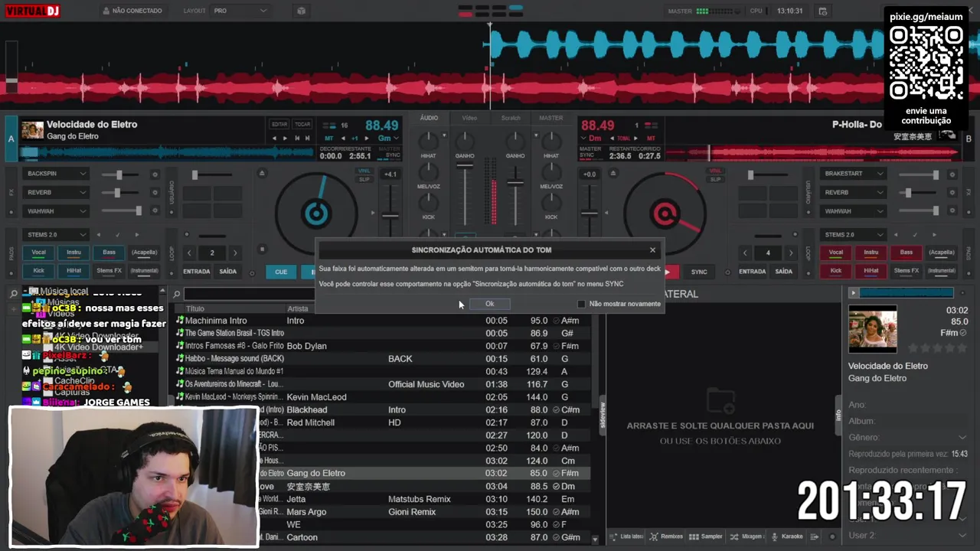980x551 pixels.
Task: Open the Sampler panel
Action: coord(706,536)
